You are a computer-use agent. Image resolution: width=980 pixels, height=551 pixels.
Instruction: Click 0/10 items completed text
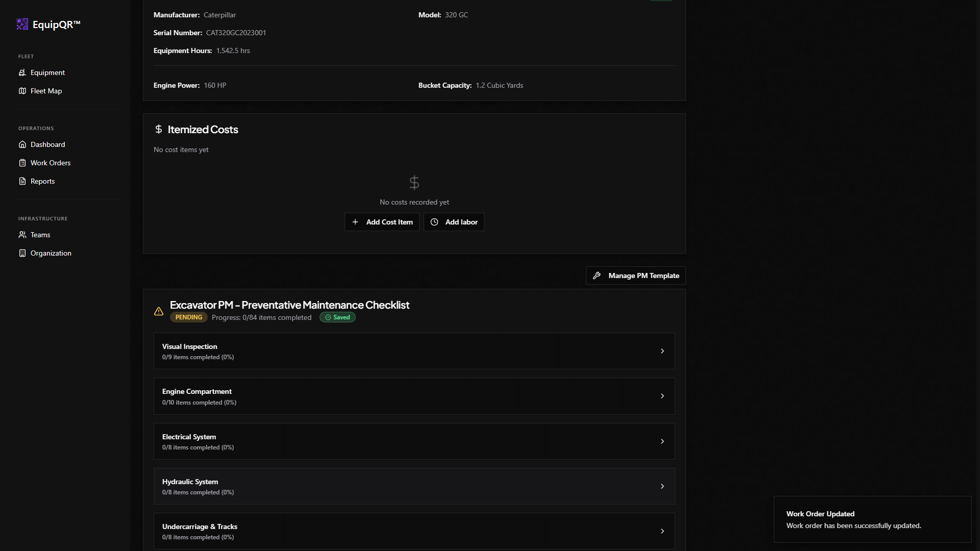coord(199,403)
